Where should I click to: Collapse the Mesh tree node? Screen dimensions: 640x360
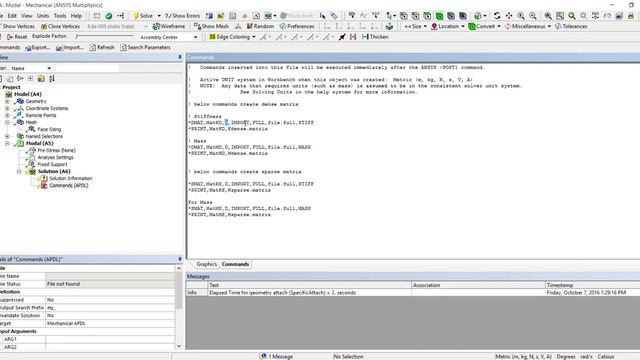pyautogui.click(x=7, y=122)
